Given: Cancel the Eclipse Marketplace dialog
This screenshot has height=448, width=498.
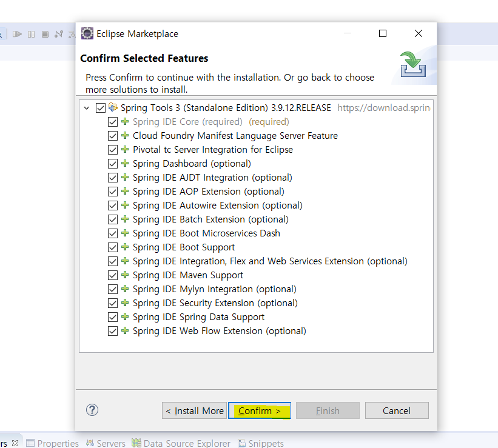Looking at the screenshot, I should click(397, 410).
